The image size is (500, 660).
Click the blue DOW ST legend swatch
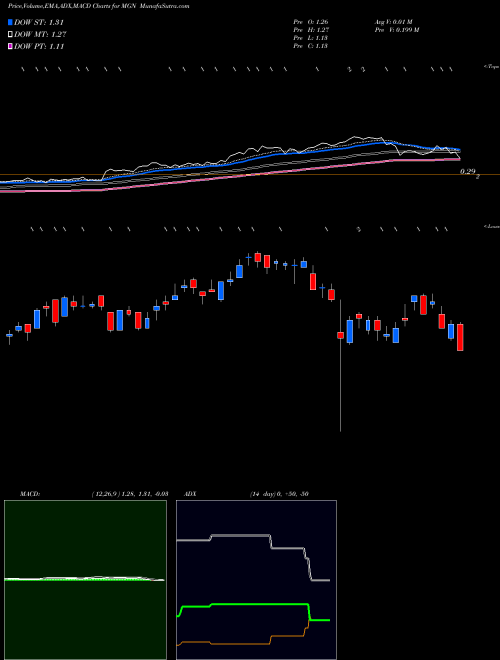point(10,22)
